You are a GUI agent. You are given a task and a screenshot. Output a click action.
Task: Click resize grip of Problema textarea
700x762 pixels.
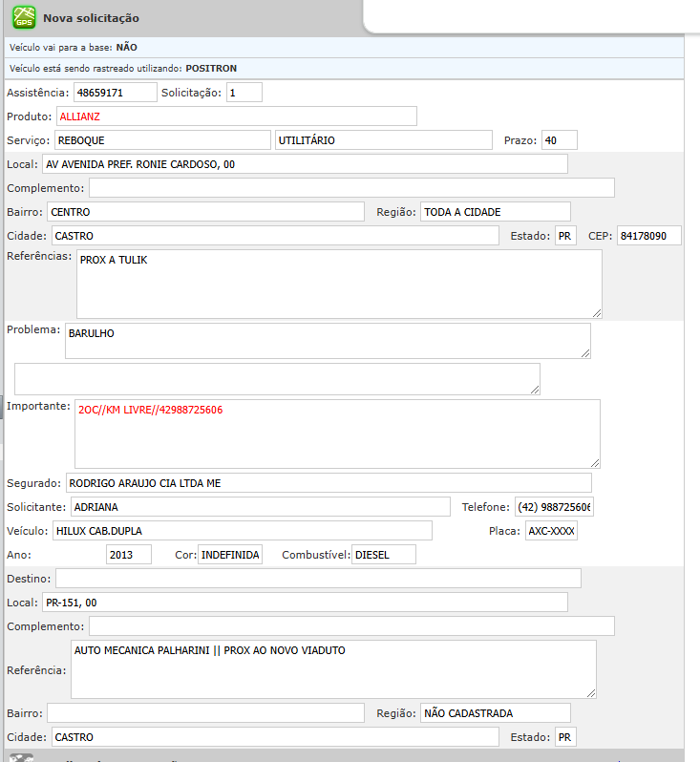pos(583,352)
